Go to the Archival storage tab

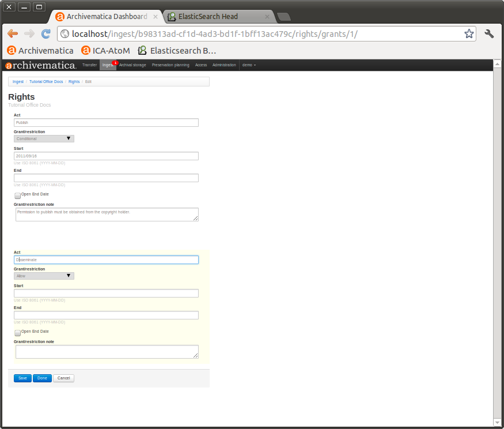click(132, 65)
